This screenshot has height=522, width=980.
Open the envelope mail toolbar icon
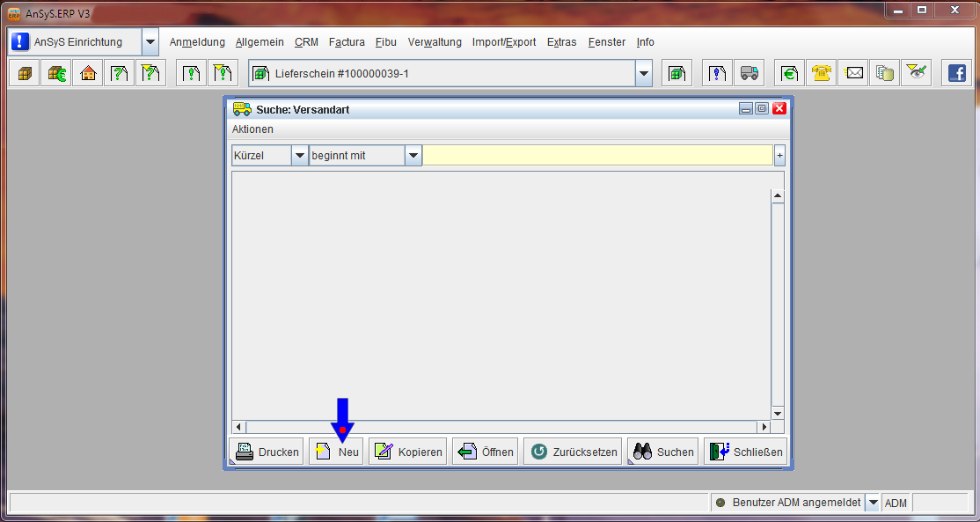(853, 74)
